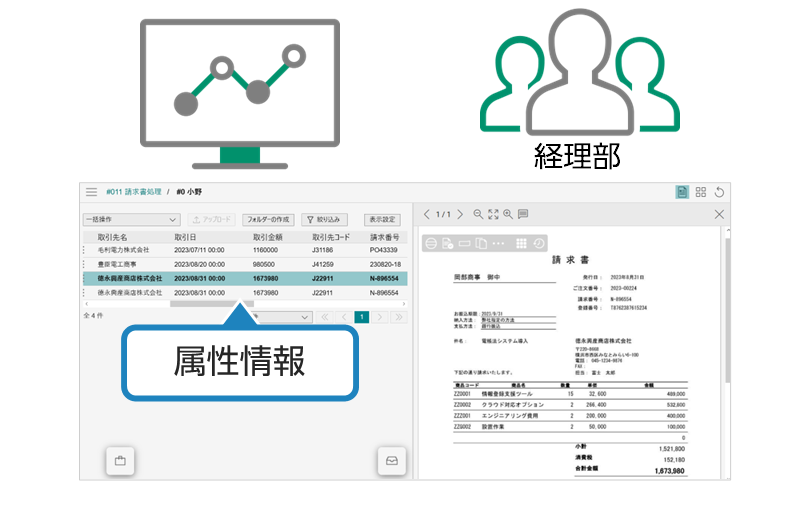Click the 絞り込み filter button
The image size is (810, 509).
tap(324, 220)
